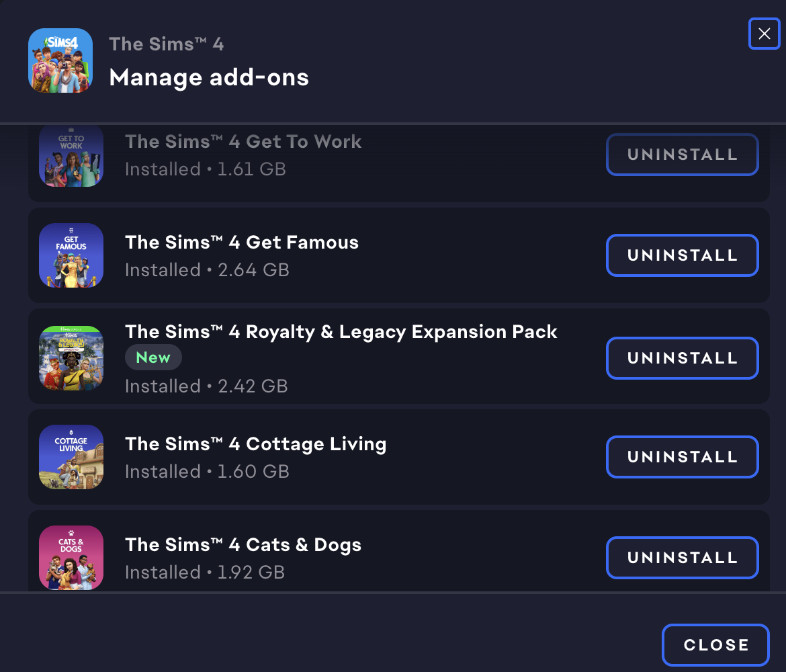Click the New badge on Royalty & Legacy

pos(153,358)
